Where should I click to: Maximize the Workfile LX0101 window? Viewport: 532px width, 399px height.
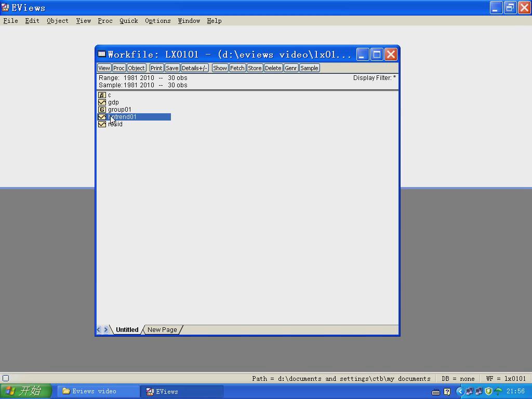pyautogui.click(x=377, y=54)
